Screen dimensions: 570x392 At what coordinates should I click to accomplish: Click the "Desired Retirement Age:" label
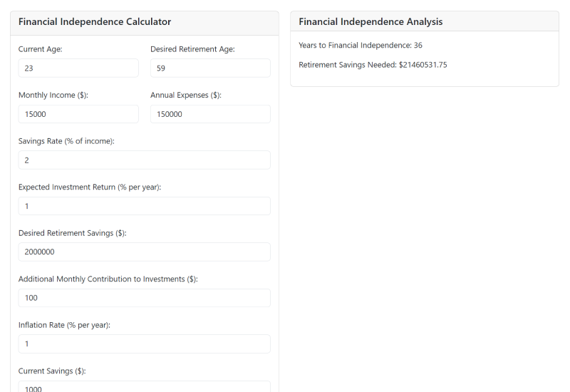tap(192, 49)
